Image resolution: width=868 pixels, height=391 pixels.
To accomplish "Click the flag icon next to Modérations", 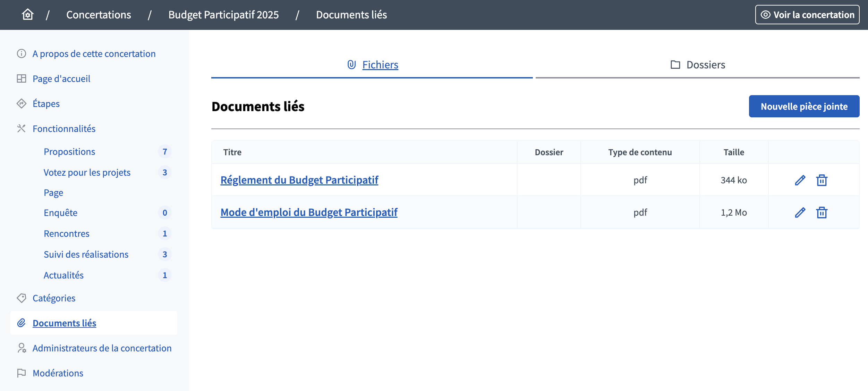I will coord(22,373).
